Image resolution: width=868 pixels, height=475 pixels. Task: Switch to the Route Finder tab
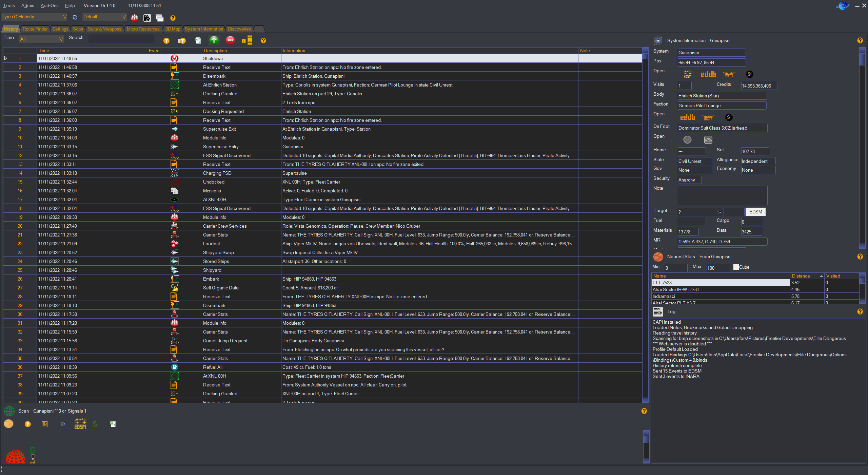(x=35, y=29)
